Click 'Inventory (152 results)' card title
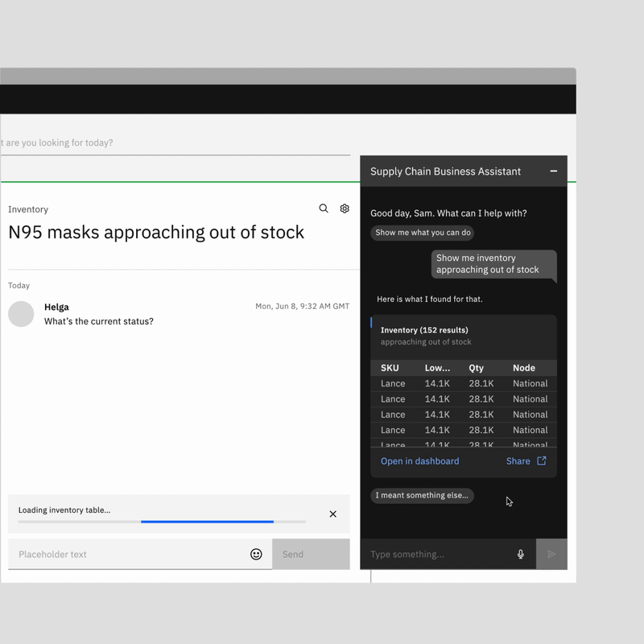 click(424, 330)
